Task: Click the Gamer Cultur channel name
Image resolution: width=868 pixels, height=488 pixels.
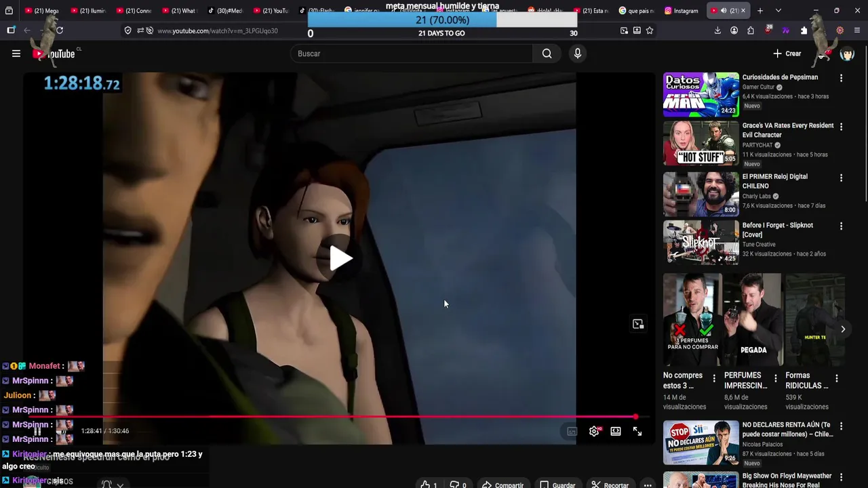Action: click(x=758, y=87)
